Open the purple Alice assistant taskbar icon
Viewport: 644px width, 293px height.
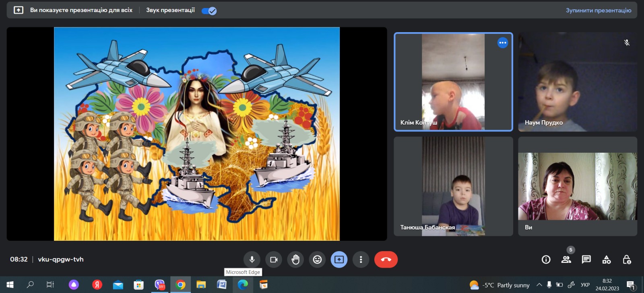click(74, 285)
